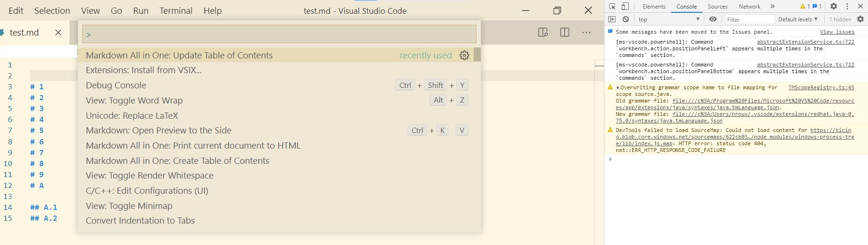
Task: Split the editor right
Action: click(x=565, y=32)
